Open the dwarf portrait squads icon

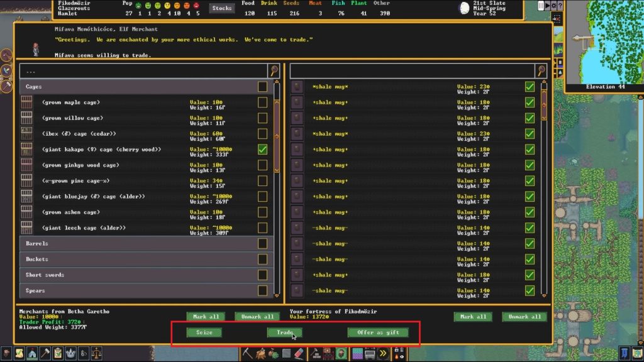pyautogui.click(x=341, y=353)
